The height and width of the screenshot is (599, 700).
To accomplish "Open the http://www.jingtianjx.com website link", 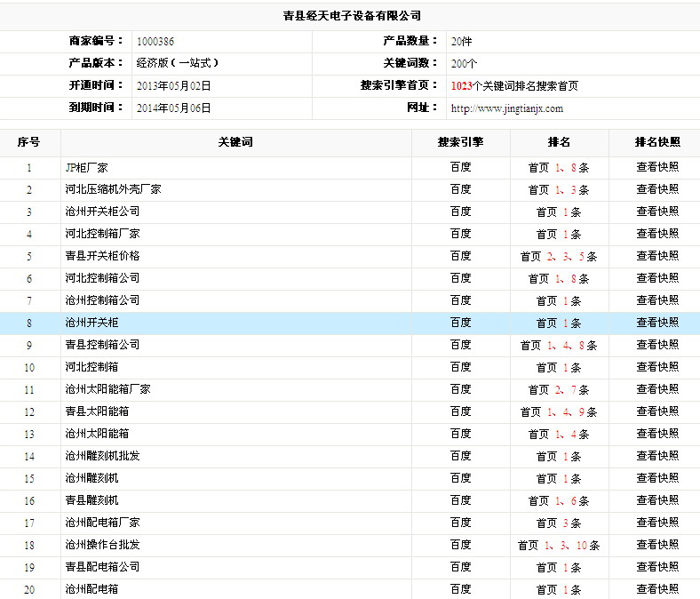I will coord(506,108).
